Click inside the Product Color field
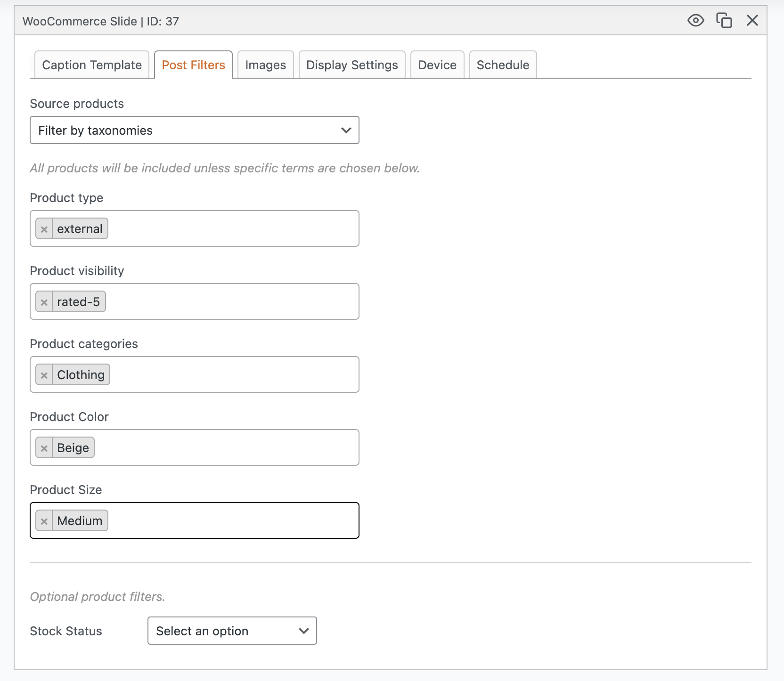The height and width of the screenshot is (681, 784). coord(226,448)
